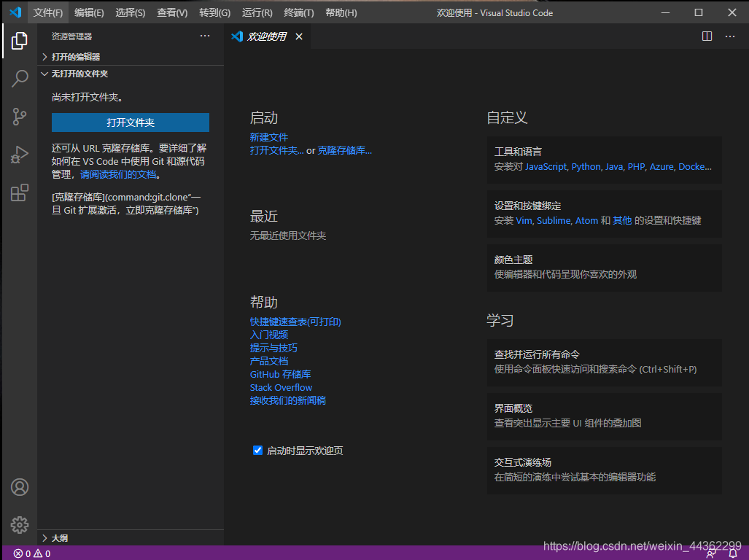Open the 运行(R) menu
This screenshot has height=560, width=749.
click(x=257, y=13)
